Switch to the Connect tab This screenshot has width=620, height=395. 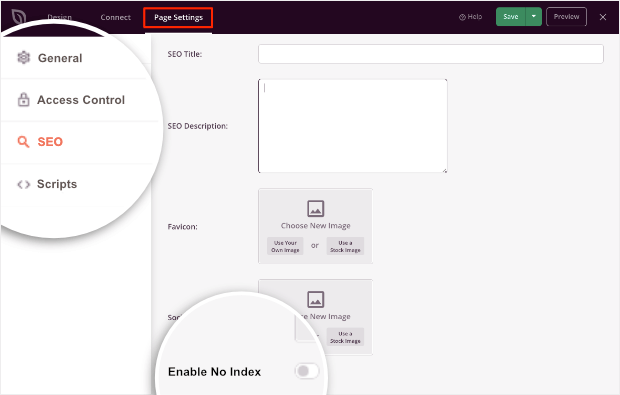[x=115, y=17]
